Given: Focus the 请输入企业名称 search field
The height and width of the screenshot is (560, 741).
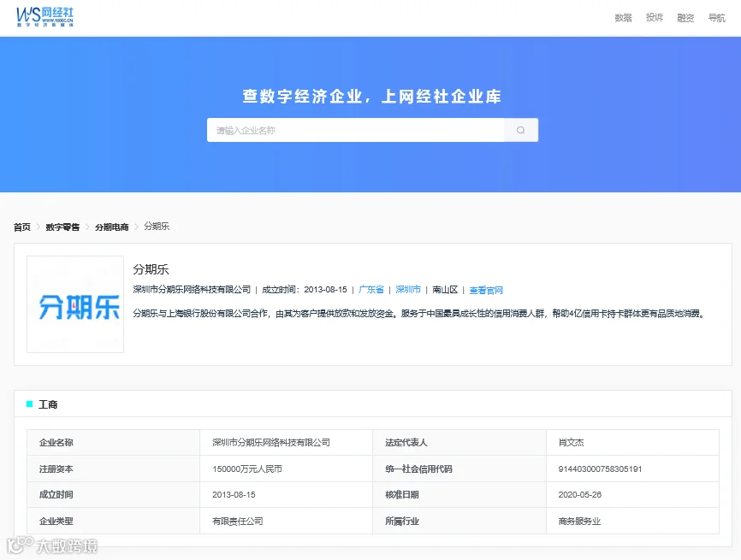Looking at the screenshot, I should pos(355,130).
